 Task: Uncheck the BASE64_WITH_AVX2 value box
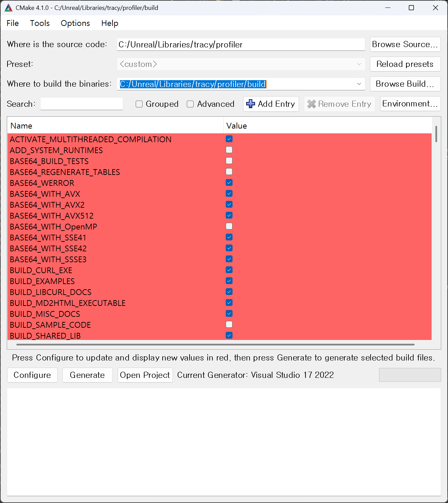tap(229, 205)
